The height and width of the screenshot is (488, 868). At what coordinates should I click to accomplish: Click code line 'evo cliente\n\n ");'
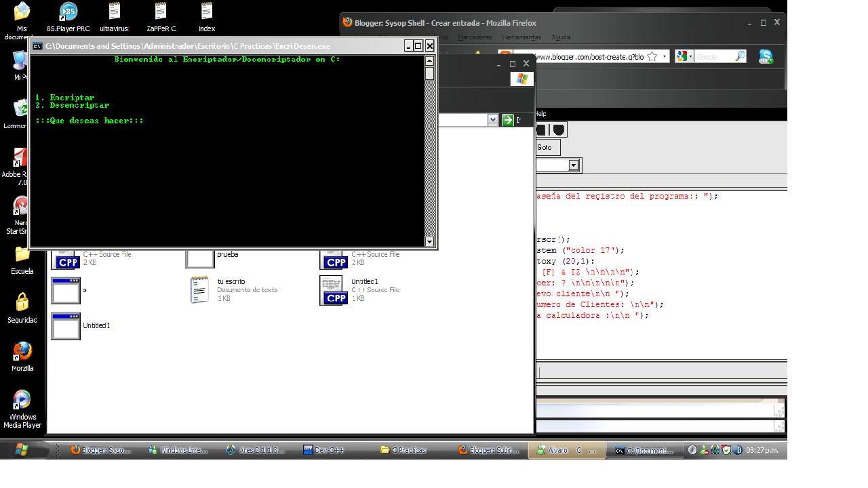coord(583,293)
